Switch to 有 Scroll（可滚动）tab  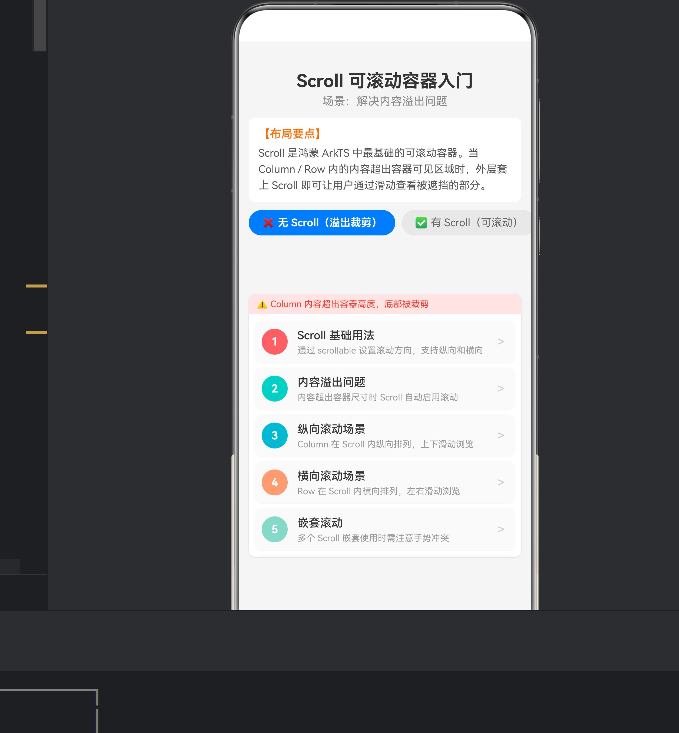click(x=466, y=223)
